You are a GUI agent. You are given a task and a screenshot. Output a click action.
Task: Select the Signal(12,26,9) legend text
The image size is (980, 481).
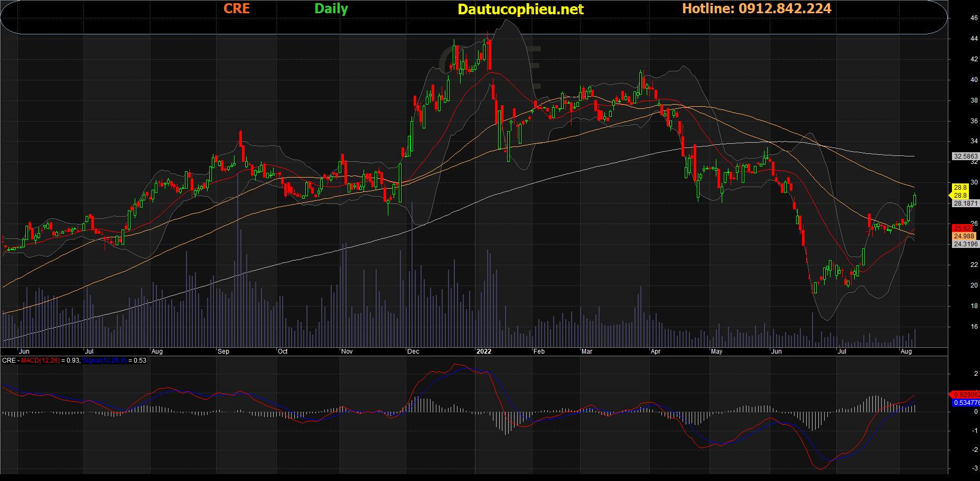point(105,360)
